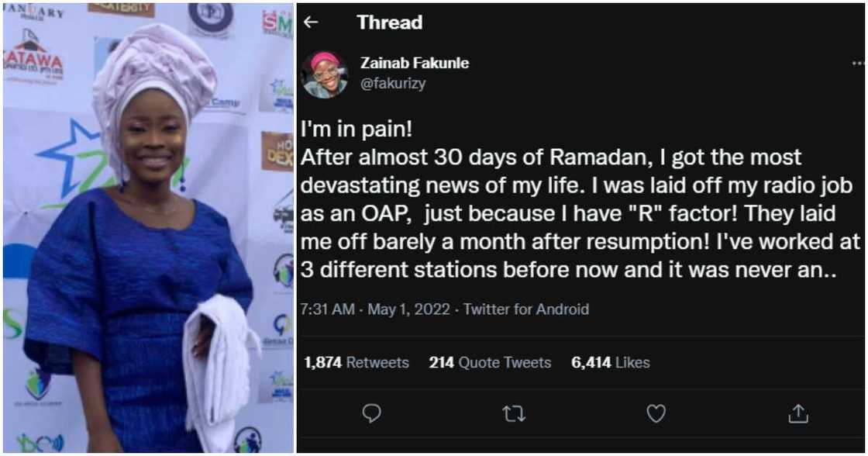Click the Twitter for Android source label
The image size is (868, 456).
(x=525, y=309)
